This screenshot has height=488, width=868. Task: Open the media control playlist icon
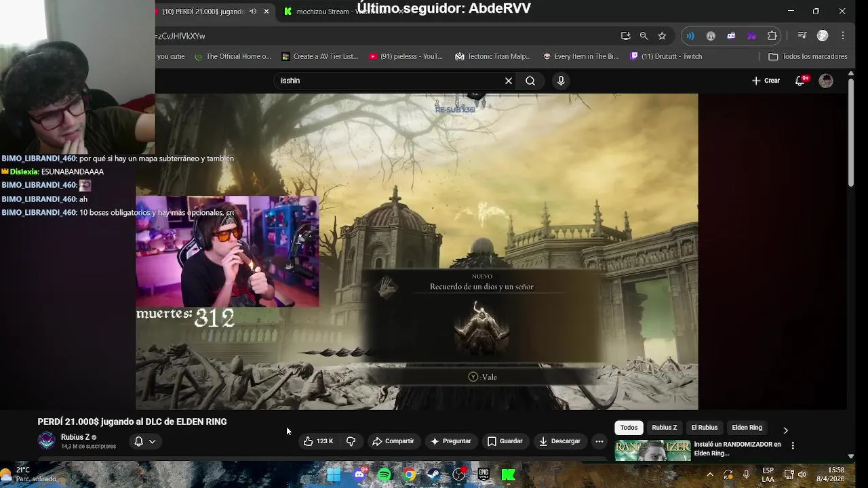pos(802,36)
